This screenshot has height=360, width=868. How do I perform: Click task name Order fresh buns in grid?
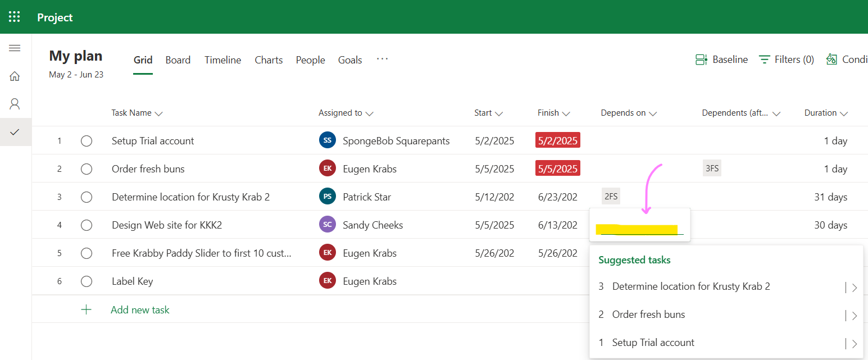[148, 169]
